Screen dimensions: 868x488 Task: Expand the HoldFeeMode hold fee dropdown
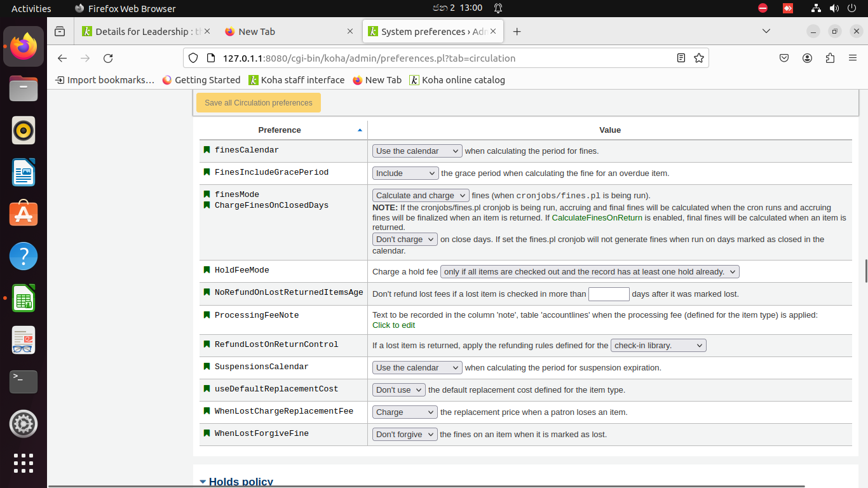(590, 272)
